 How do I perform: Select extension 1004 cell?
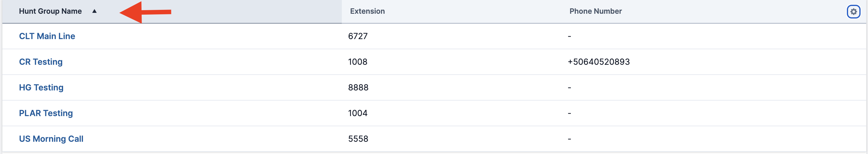coord(358,113)
